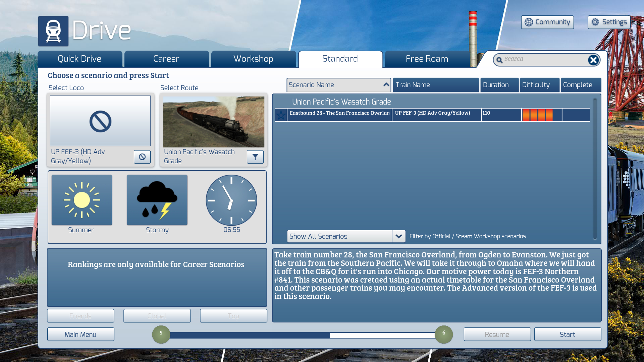Return to the Main Menu

pyautogui.click(x=80, y=335)
